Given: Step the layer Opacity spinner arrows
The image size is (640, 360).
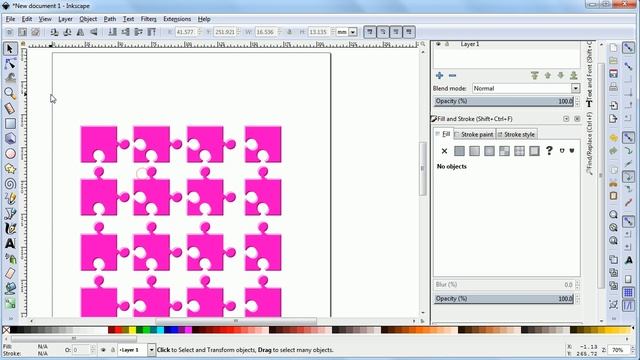Looking at the screenshot, I should [x=577, y=102].
